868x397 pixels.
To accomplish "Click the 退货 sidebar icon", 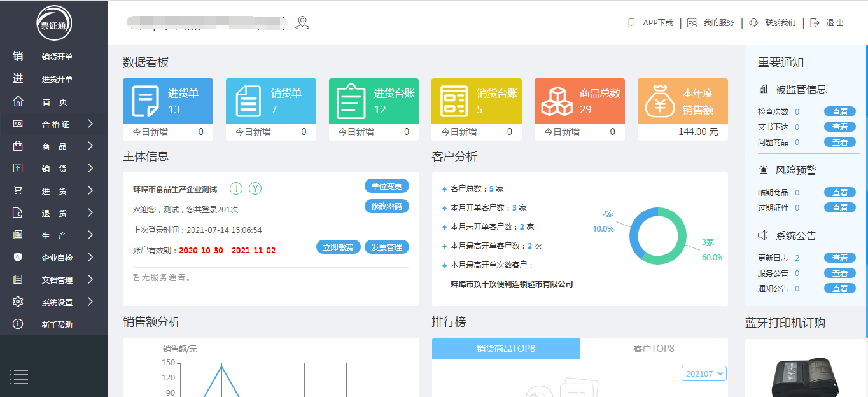I will click(18, 213).
